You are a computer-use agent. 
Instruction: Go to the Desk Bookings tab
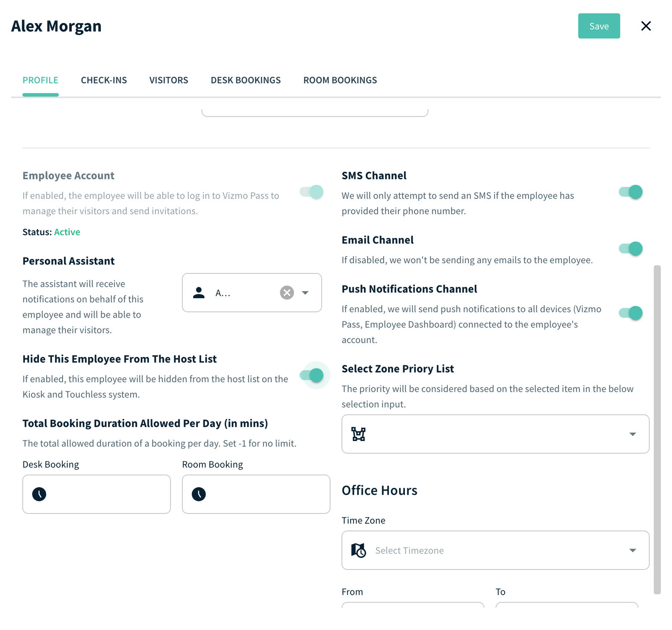tap(246, 80)
